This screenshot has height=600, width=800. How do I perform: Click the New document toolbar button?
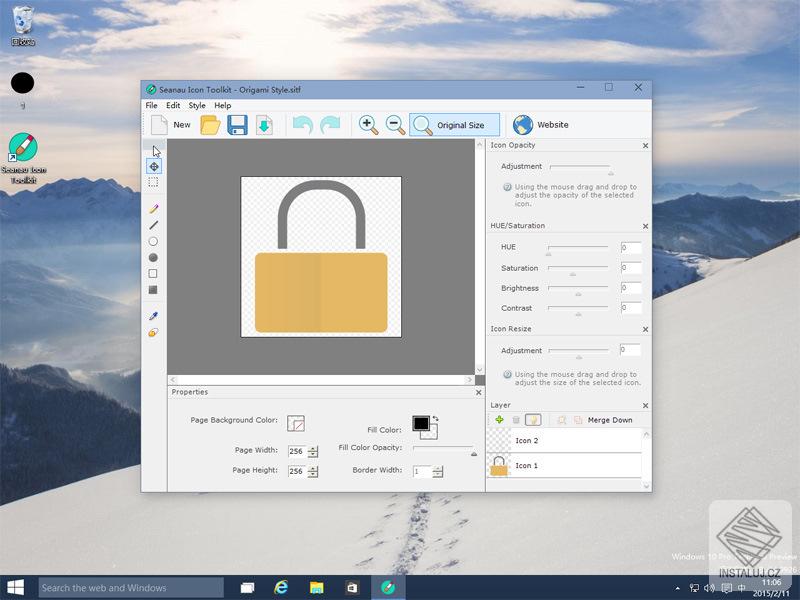coord(170,125)
